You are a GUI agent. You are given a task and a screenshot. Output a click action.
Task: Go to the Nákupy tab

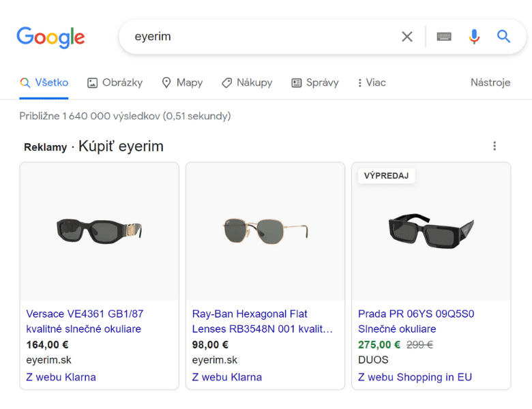247,82
